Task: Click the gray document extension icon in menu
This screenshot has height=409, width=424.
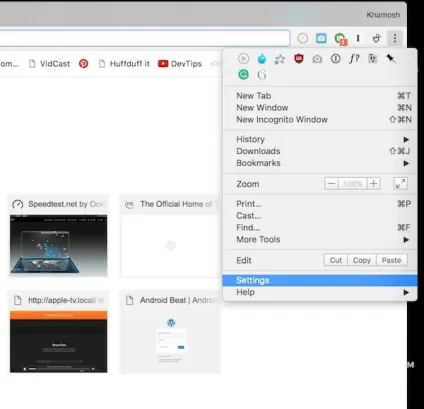Action: pyautogui.click(x=372, y=59)
